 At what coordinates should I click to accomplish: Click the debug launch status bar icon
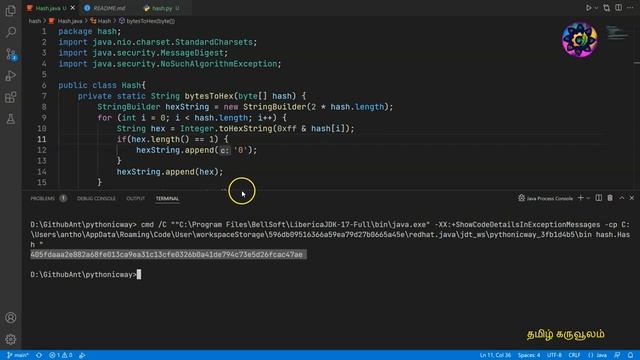click(x=82, y=355)
